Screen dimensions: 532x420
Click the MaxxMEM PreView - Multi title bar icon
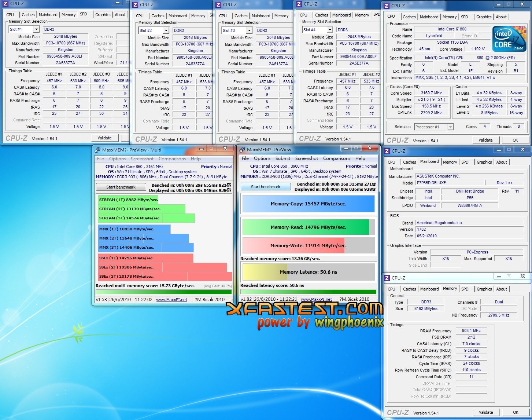97,150
